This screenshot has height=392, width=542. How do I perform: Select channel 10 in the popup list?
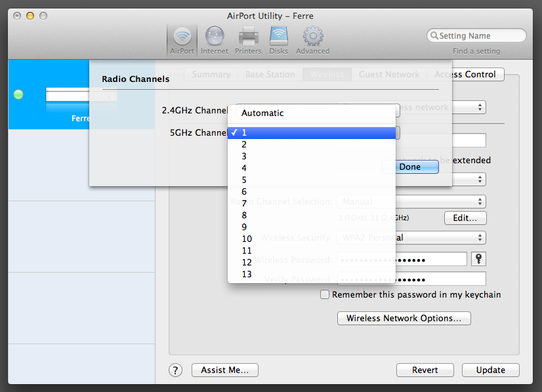(x=312, y=239)
